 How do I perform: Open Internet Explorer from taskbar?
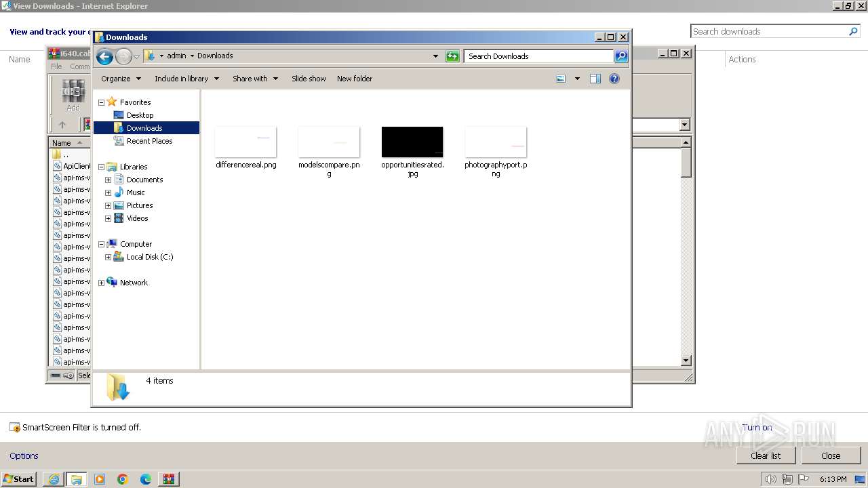pos(54,479)
